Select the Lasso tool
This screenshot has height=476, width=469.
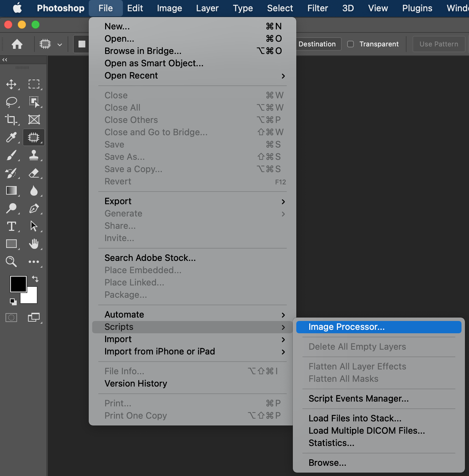click(11, 102)
